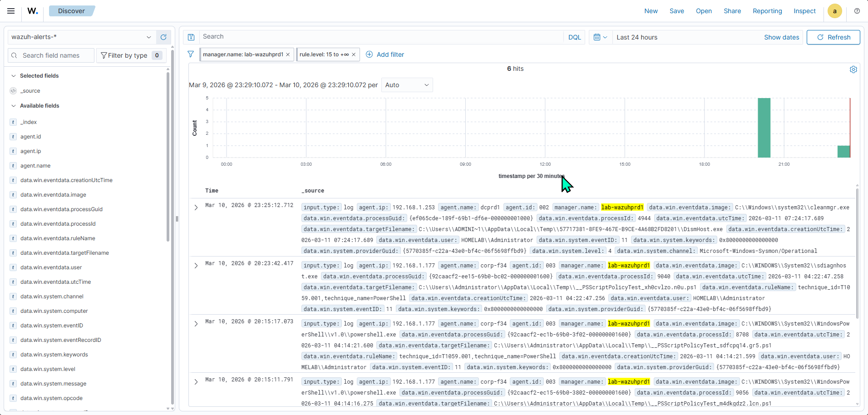Screen dimensions: 868x415
Task: Click the Refresh button
Action: tap(833, 37)
